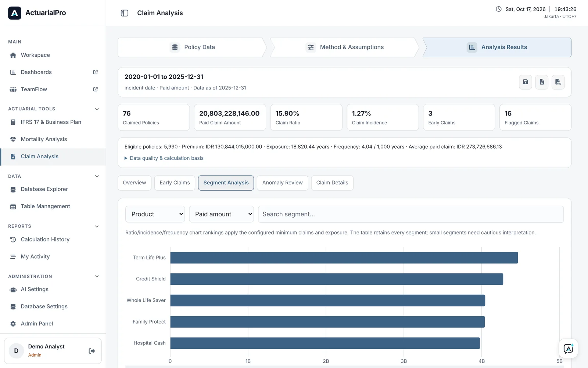Image resolution: width=588 pixels, height=368 pixels.
Task: Export results as PNG icon
Action: (x=558, y=82)
